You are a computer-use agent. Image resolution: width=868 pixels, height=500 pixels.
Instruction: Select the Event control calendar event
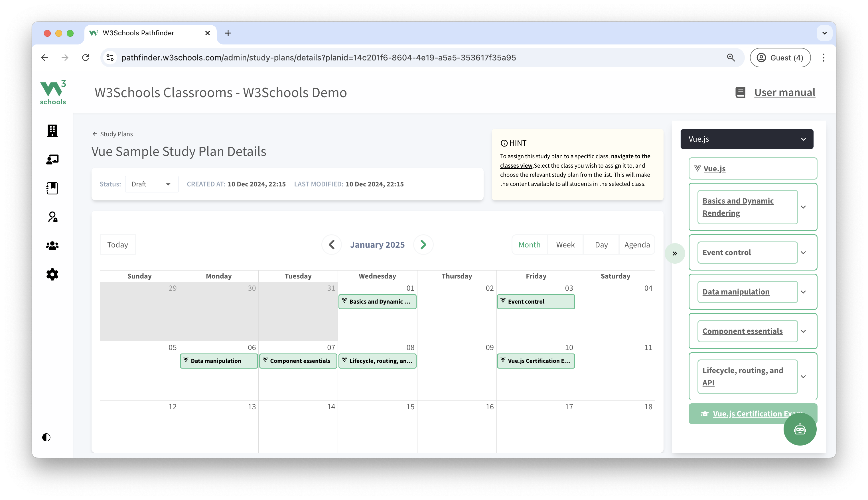[x=536, y=302]
